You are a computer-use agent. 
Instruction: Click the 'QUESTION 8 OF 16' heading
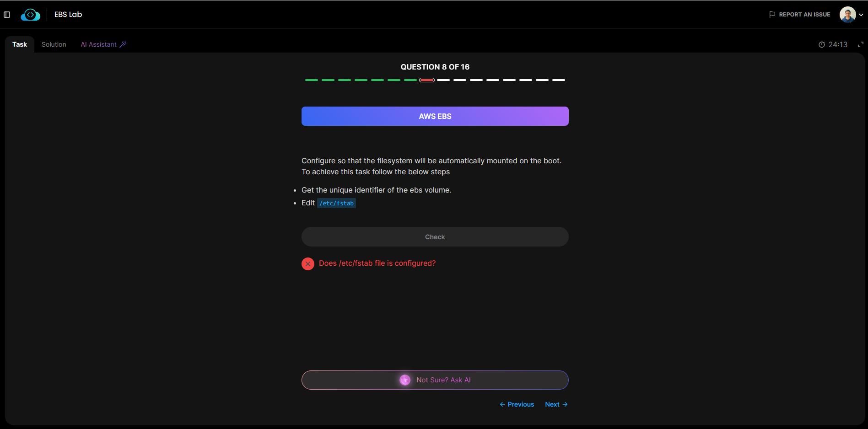(x=435, y=67)
